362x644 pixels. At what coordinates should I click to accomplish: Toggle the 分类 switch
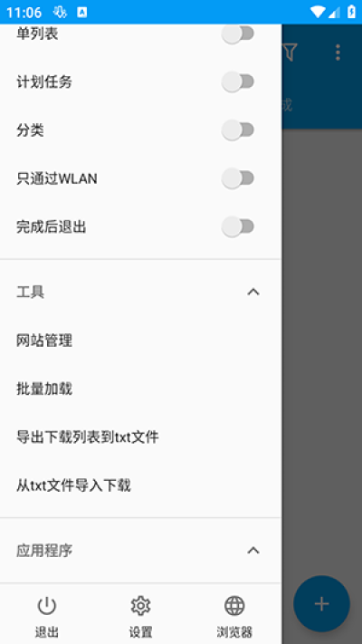point(238,130)
